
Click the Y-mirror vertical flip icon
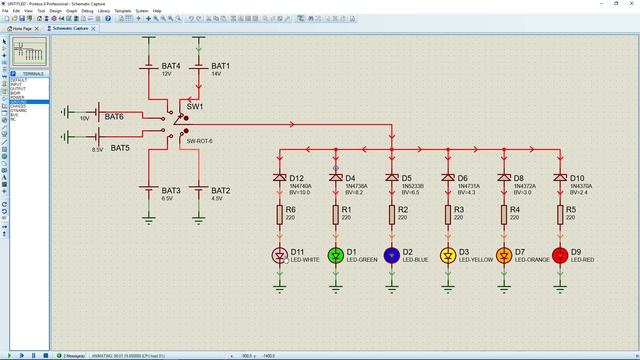tap(4, 234)
